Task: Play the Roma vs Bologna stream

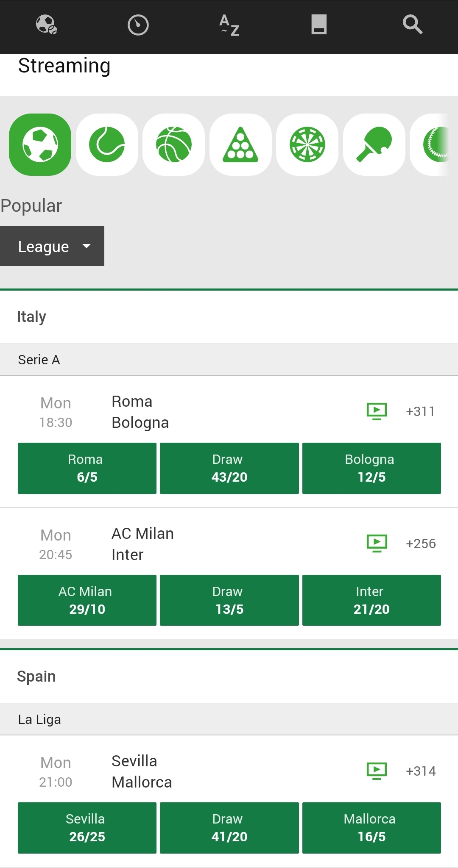Action: 377,410
